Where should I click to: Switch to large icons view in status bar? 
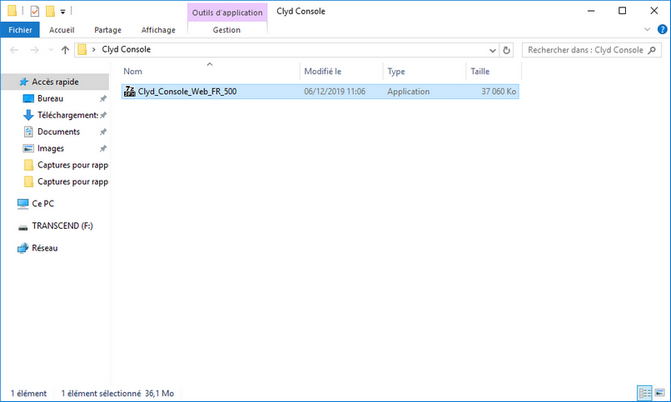pos(660,393)
